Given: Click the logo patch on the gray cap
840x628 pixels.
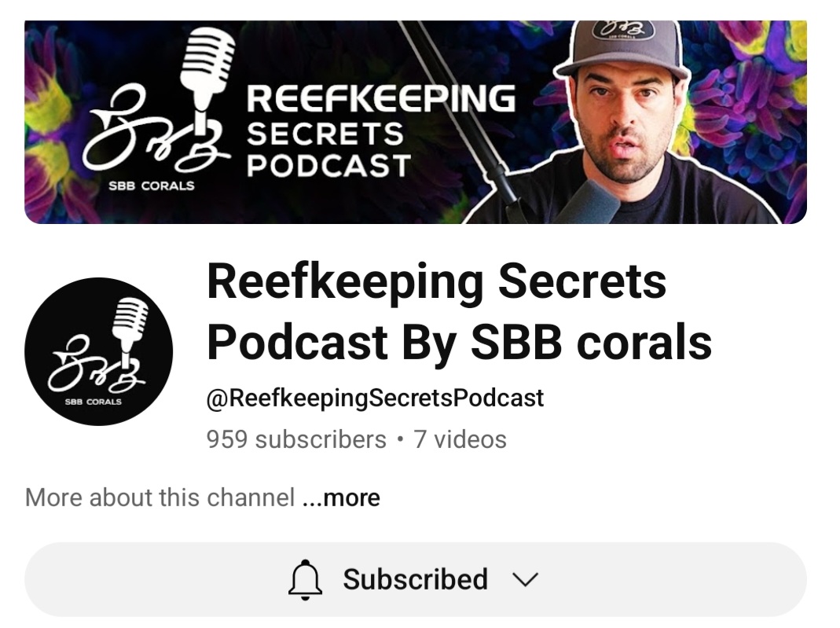Looking at the screenshot, I should (x=623, y=29).
